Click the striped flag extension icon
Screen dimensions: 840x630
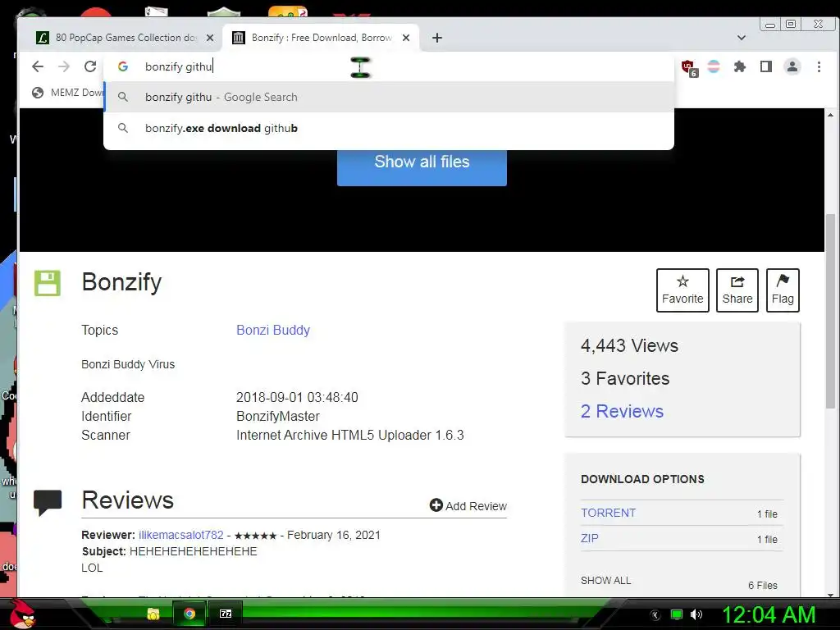point(714,66)
